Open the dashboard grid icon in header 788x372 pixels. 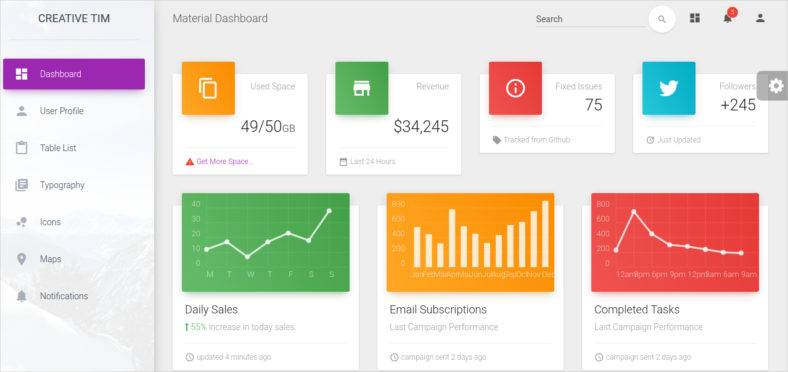coord(695,19)
